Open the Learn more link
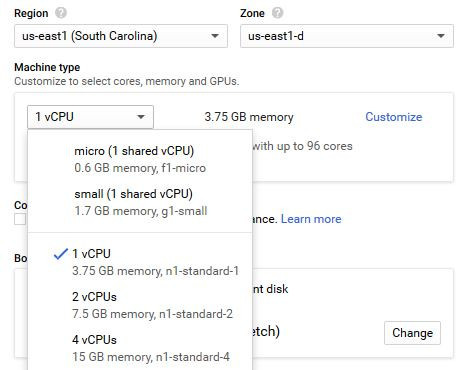The width and height of the screenshot is (468, 370). click(x=311, y=219)
